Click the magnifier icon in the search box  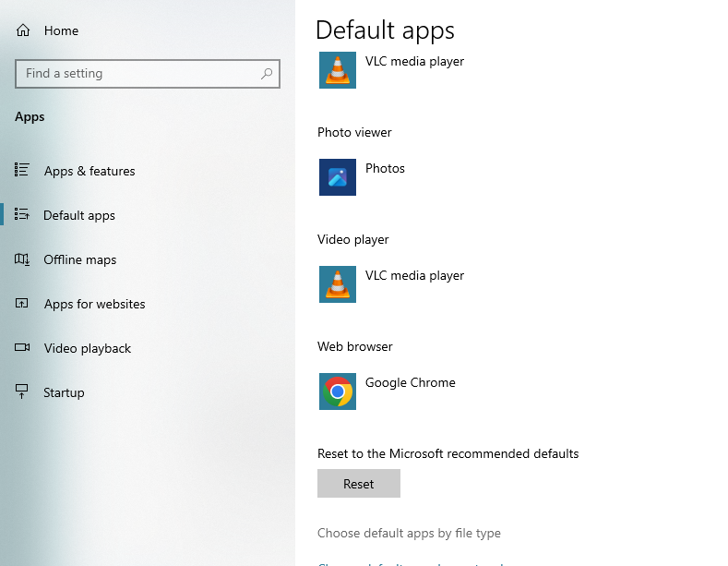(x=267, y=74)
